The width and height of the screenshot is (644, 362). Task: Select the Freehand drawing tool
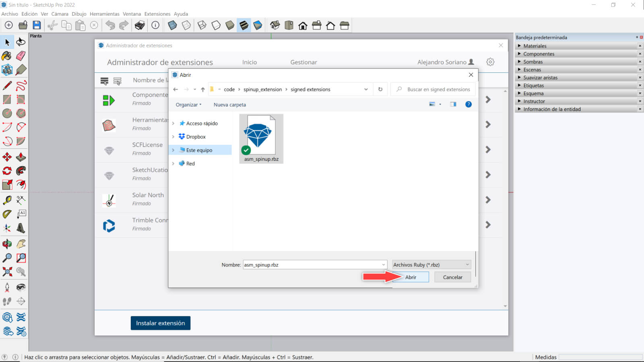point(21,86)
